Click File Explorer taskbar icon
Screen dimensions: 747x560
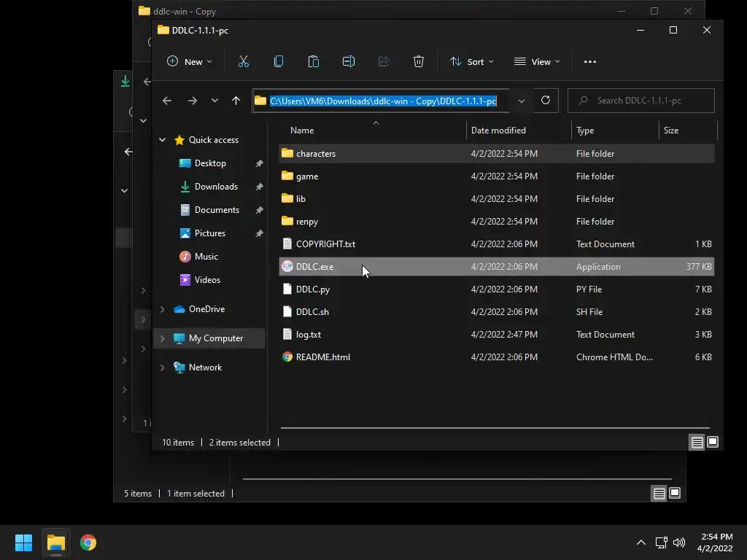(55, 542)
